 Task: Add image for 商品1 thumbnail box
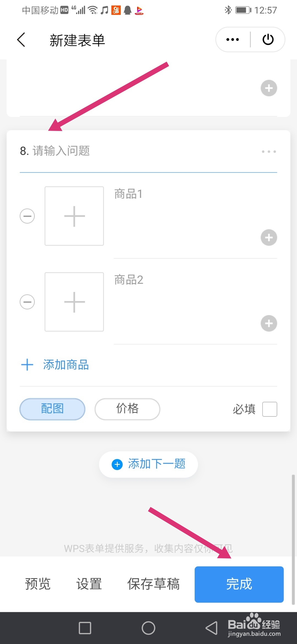(74, 216)
